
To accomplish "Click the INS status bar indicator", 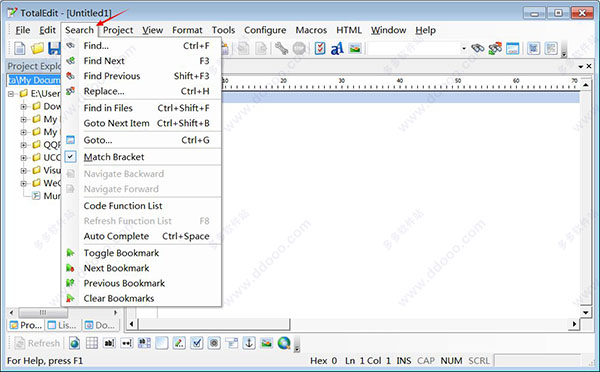I will pos(404,361).
